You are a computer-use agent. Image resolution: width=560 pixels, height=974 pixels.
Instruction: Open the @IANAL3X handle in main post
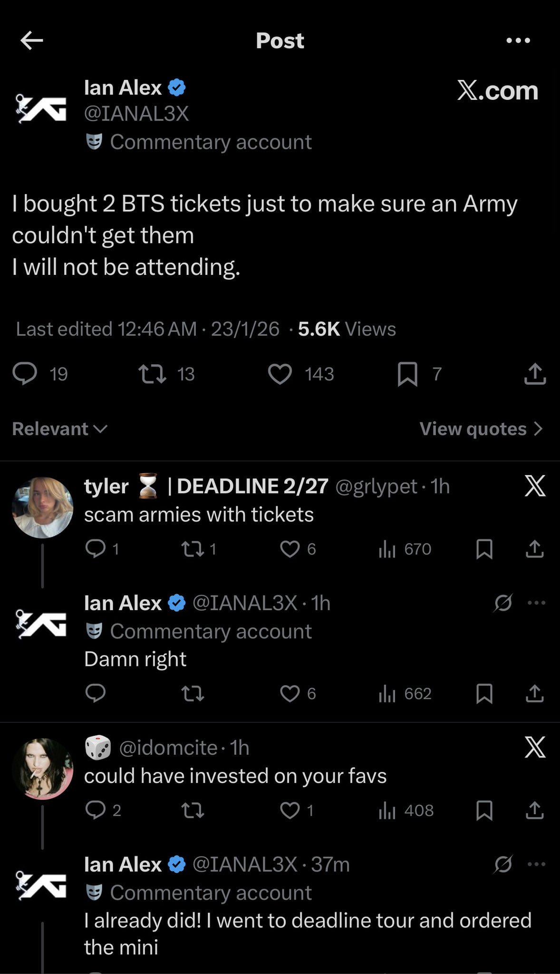click(x=136, y=114)
